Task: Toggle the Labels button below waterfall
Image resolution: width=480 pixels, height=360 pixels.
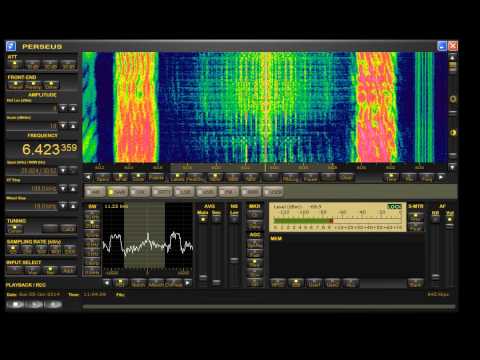Action: pyautogui.click(x=177, y=177)
